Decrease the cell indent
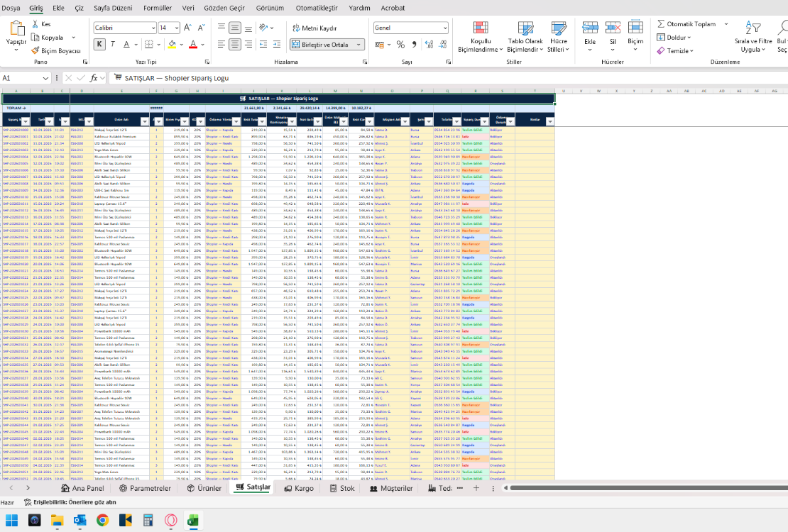 (x=263, y=44)
